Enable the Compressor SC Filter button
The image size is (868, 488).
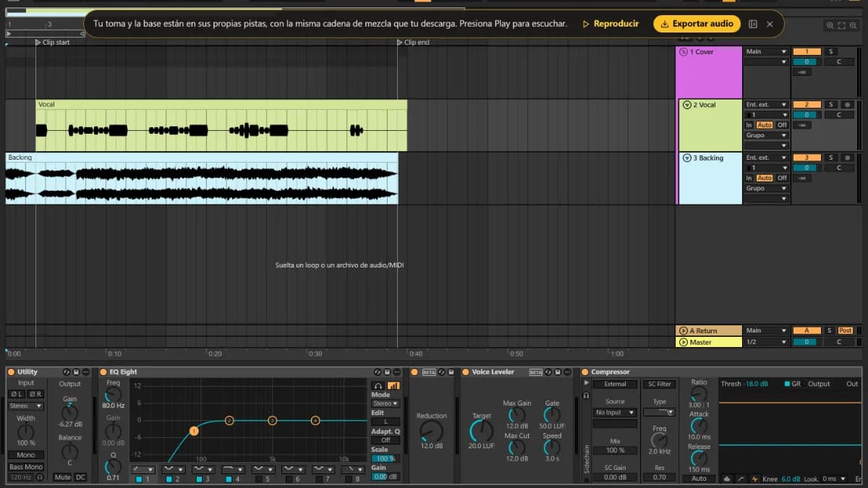click(659, 384)
